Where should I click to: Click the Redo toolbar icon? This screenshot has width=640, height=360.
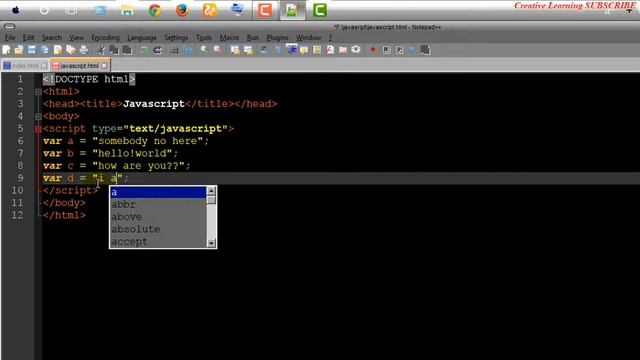click(x=158, y=50)
